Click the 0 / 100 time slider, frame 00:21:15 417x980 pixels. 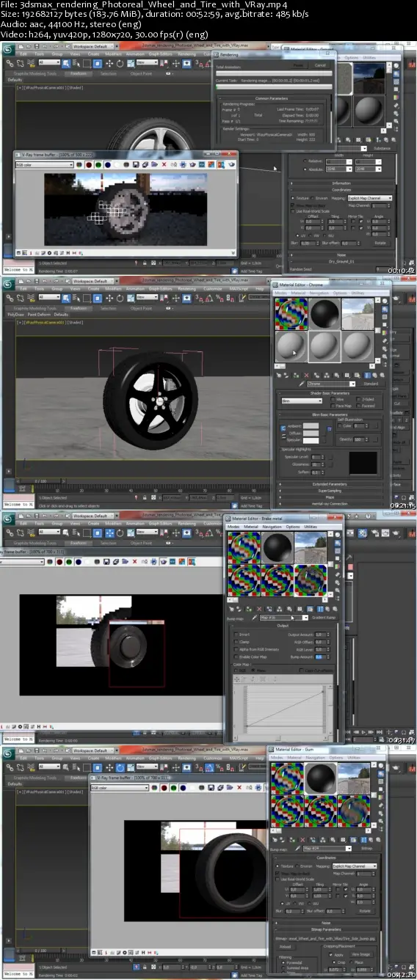click(40, 480)
